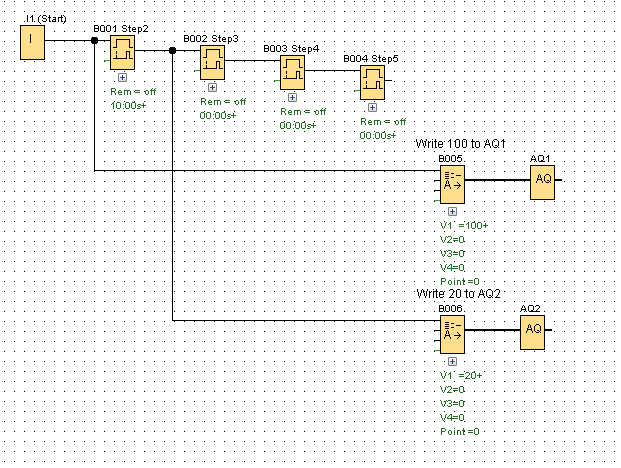Screen dimensions: 621x468
Task: Select the B004 Step5 timer block
Action: pyautogui.click(x=373, y=82)
